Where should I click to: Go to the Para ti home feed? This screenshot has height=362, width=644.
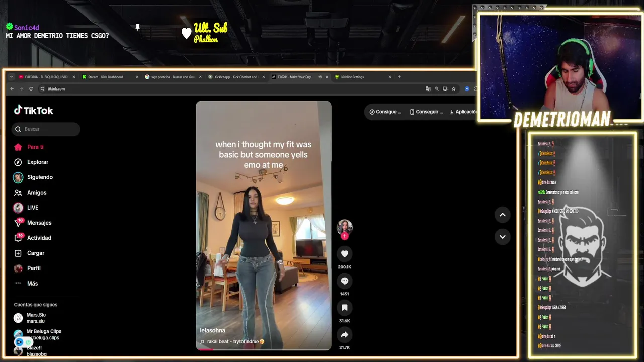[35, 147]
